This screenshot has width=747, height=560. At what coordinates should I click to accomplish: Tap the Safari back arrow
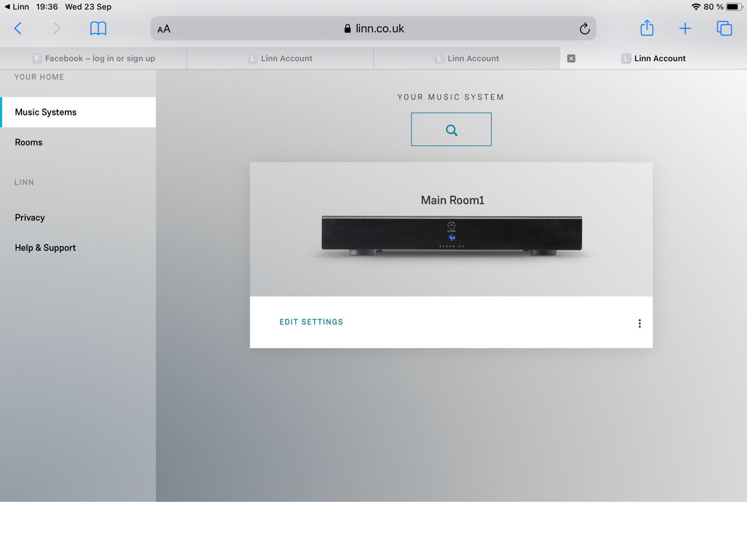click(x=18, y=29)
